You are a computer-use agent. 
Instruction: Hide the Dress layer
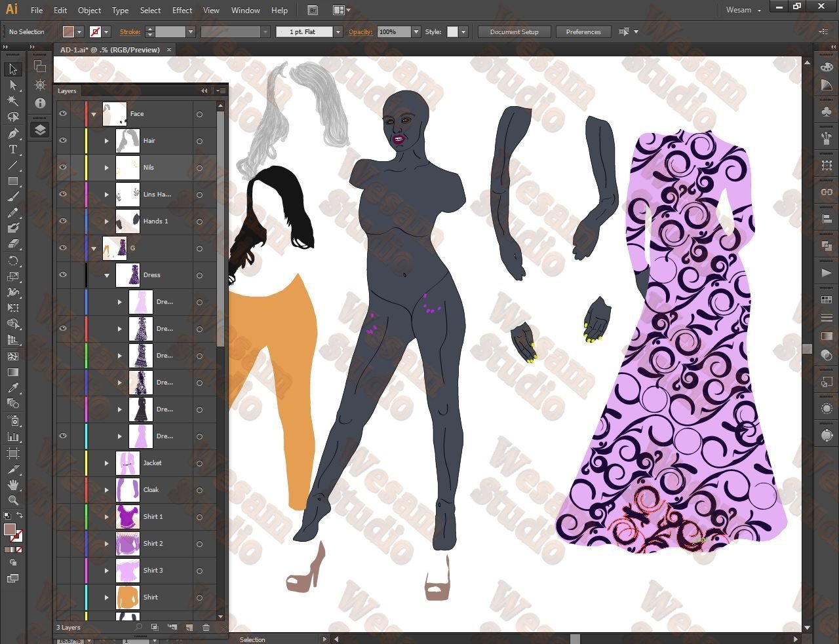pyautogui.click(x=63, y=275)
